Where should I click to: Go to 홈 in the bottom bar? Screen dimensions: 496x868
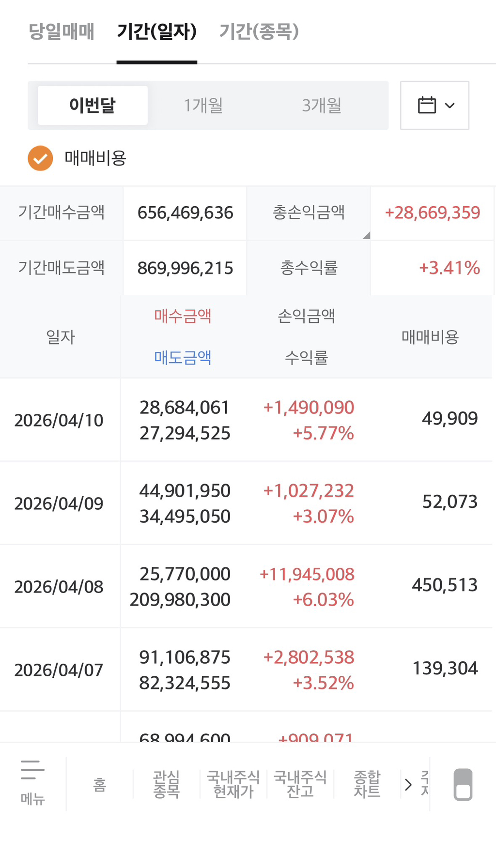point(99,784)
